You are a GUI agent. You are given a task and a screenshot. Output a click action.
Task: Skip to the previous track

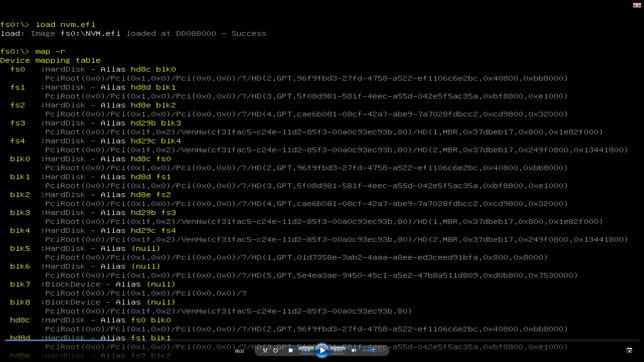(x=306, y=351)
